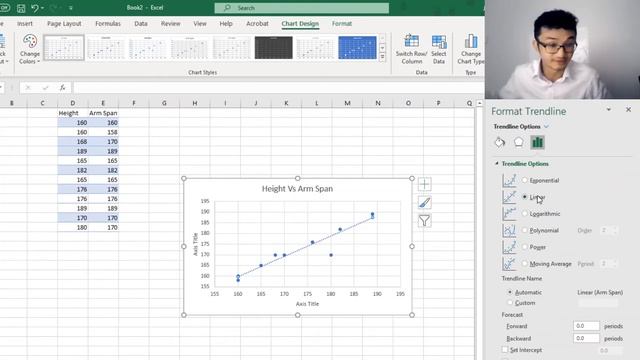Screen dimensions: 640x360
Task: Click the formula bar input
Action: pos(278,87)
